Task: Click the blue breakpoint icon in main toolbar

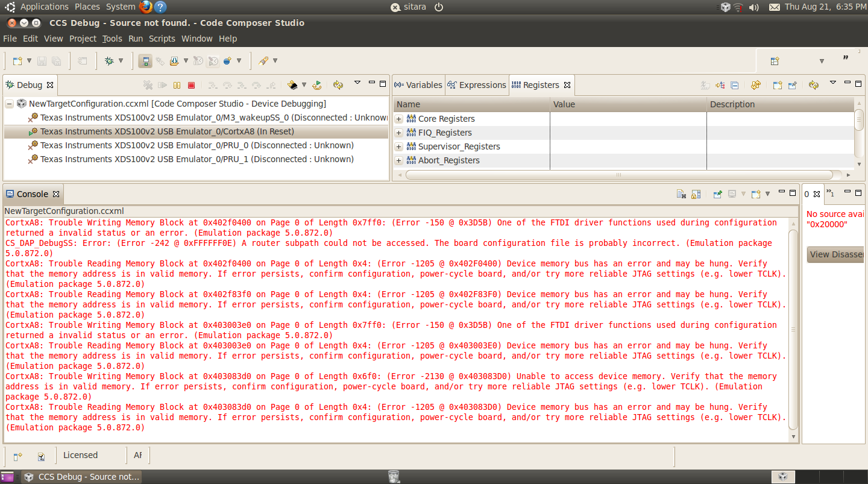Action: click(x=227, y=61)
